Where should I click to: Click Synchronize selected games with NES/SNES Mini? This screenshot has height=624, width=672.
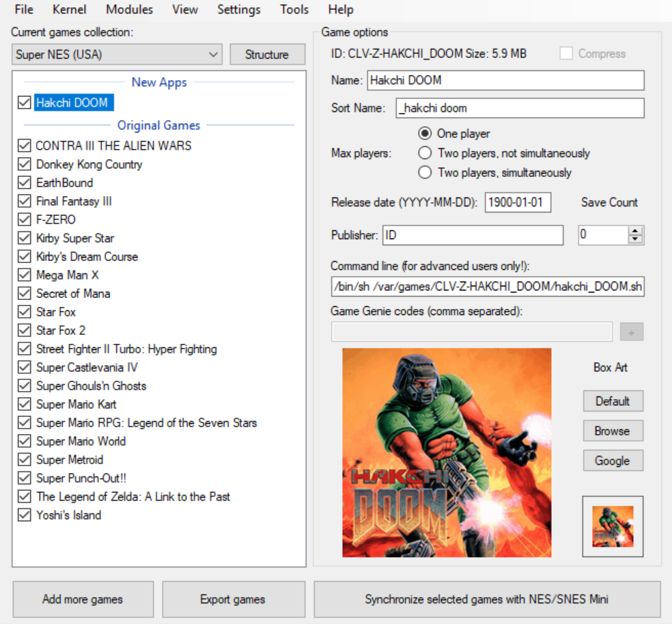[487, 599]
